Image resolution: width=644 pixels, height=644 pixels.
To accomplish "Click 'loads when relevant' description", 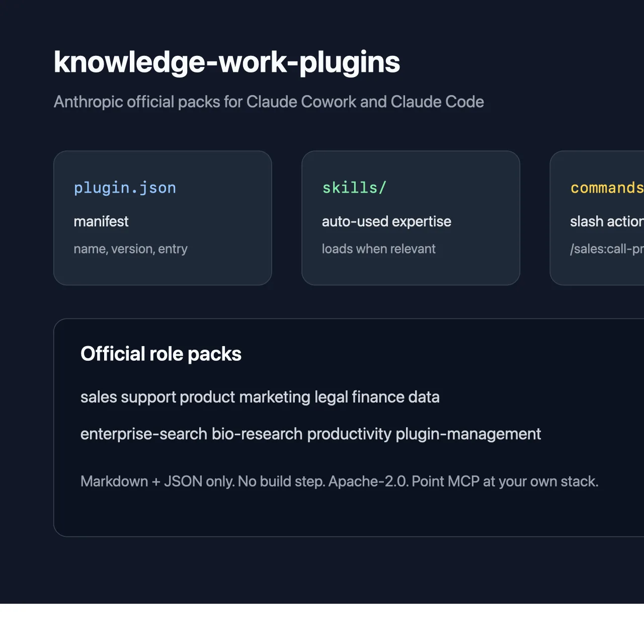I will (x=379, y=249).
